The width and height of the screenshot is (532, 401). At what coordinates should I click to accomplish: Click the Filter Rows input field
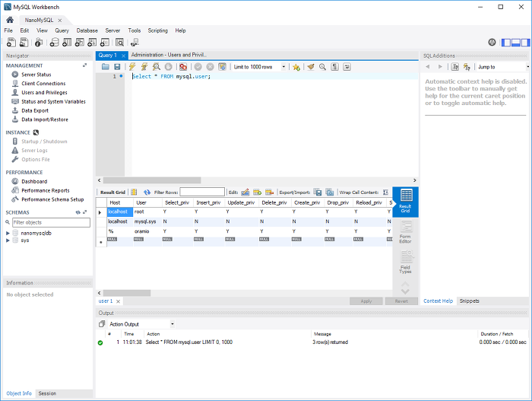click(x=202, y=192)
